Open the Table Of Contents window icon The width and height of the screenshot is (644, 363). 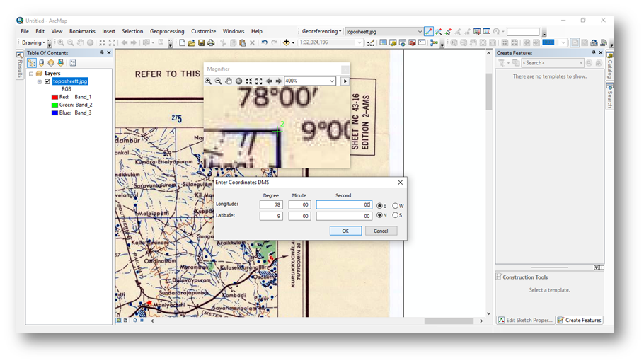coord(383,42)
